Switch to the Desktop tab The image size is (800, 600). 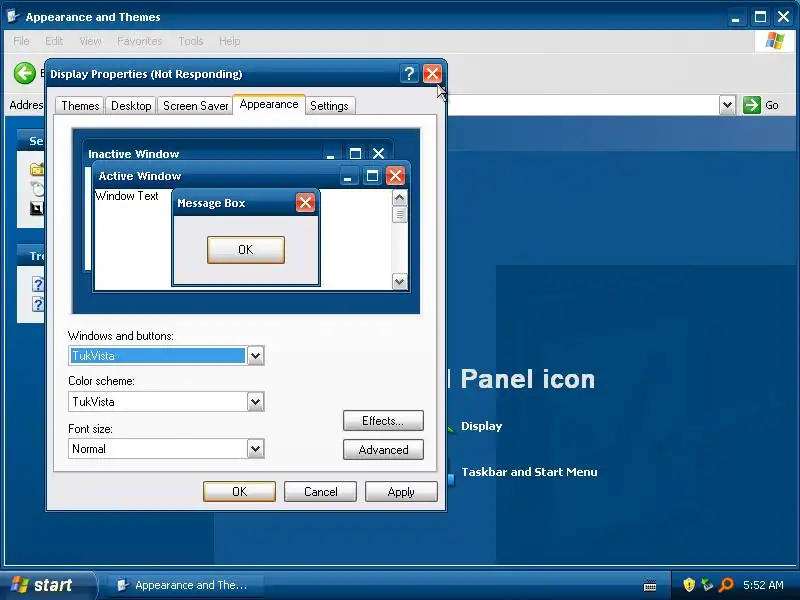point(131,106)
